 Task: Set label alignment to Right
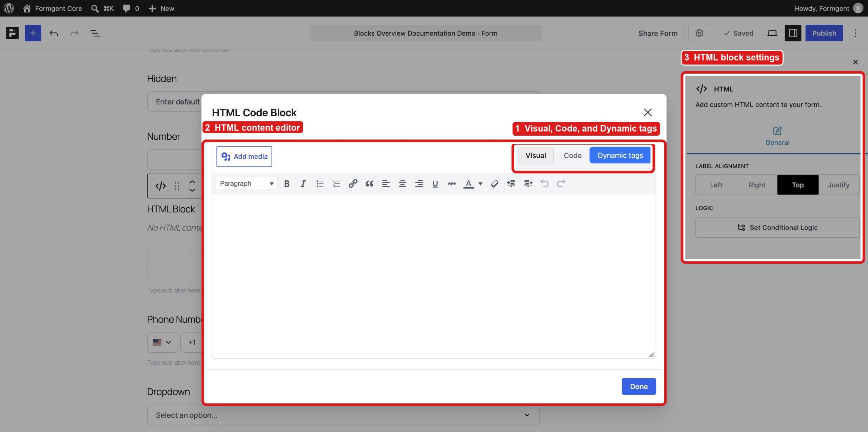pyautogui.click(x=757, y=185)
